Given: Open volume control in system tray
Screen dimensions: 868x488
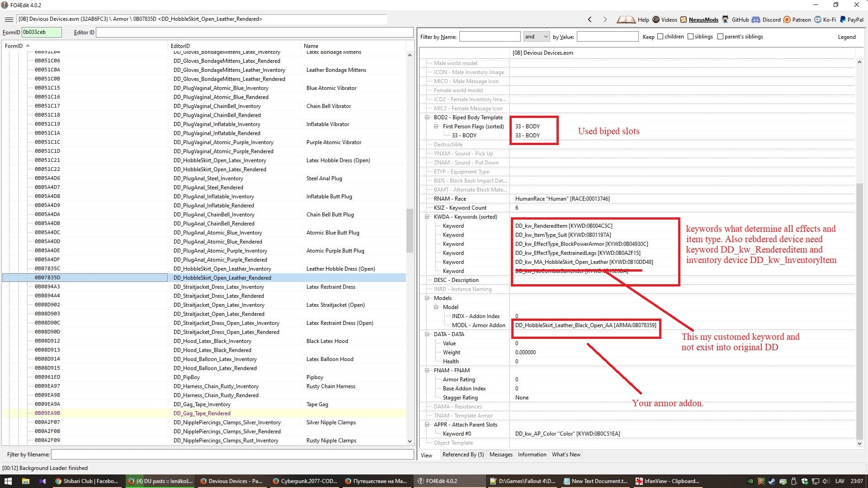Looking at the screenshot, I should [826, 481].
